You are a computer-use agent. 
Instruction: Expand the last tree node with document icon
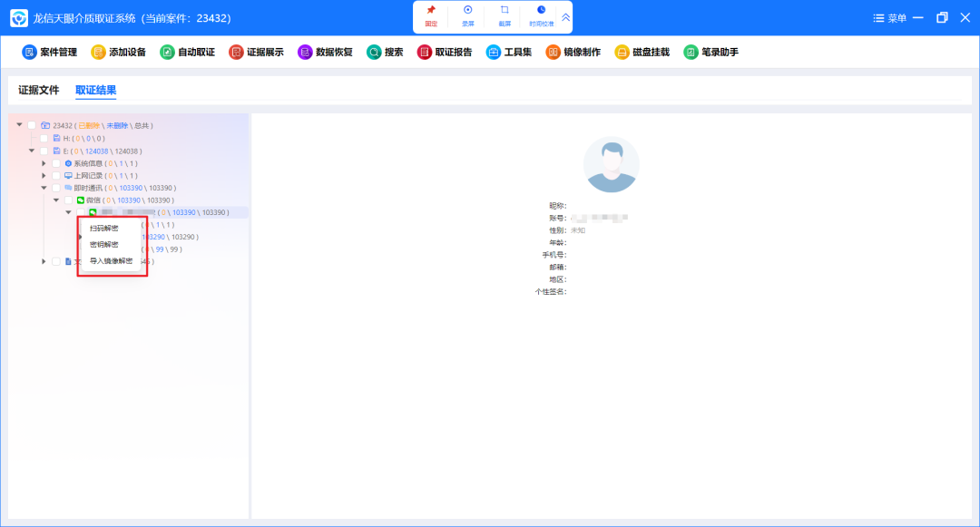[44, 261]
